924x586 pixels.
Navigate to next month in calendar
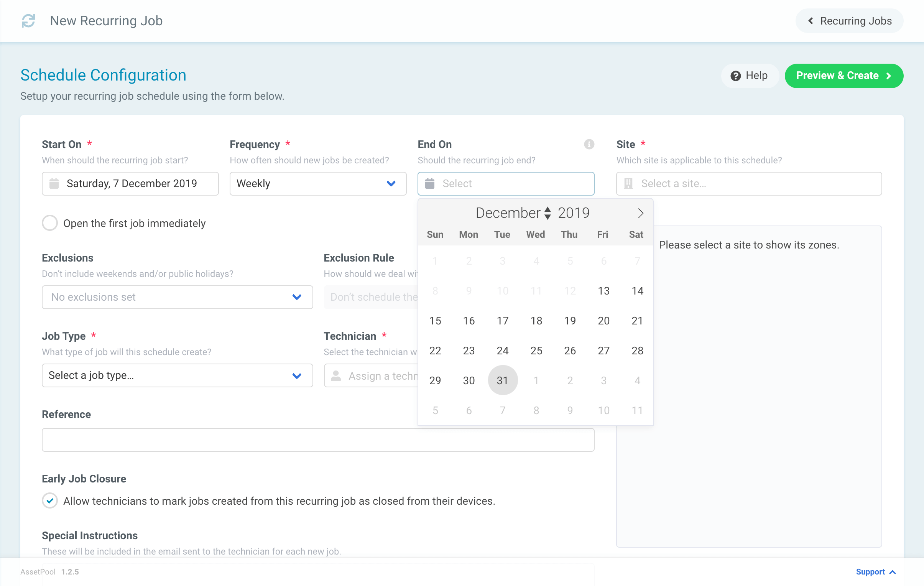640,213
